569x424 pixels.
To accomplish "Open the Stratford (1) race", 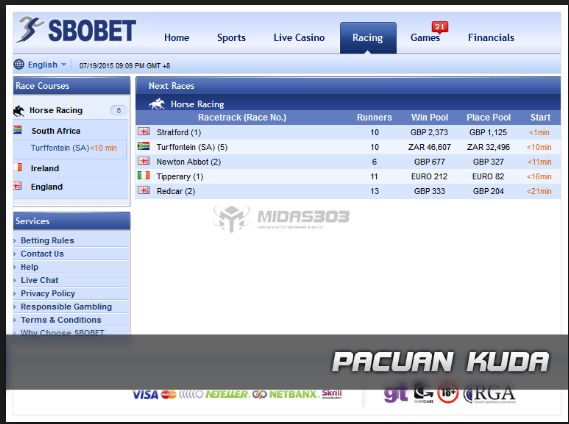I will tap(179, 132).
